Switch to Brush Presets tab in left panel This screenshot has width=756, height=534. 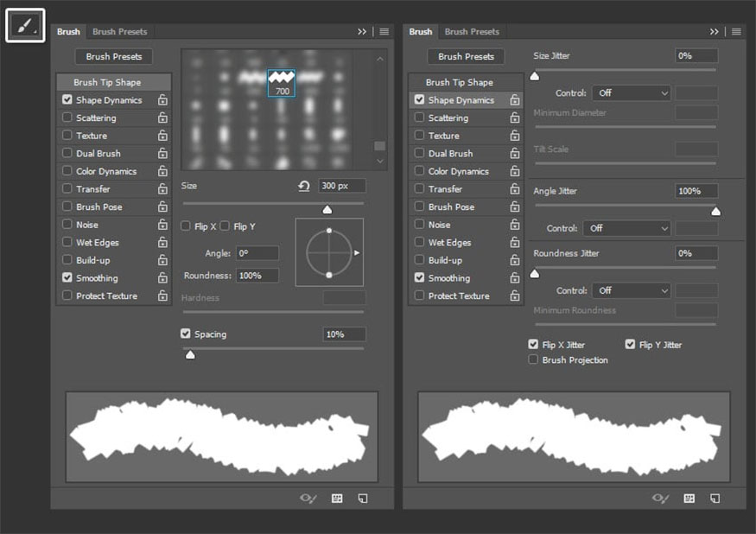click(x=119, y=32)
